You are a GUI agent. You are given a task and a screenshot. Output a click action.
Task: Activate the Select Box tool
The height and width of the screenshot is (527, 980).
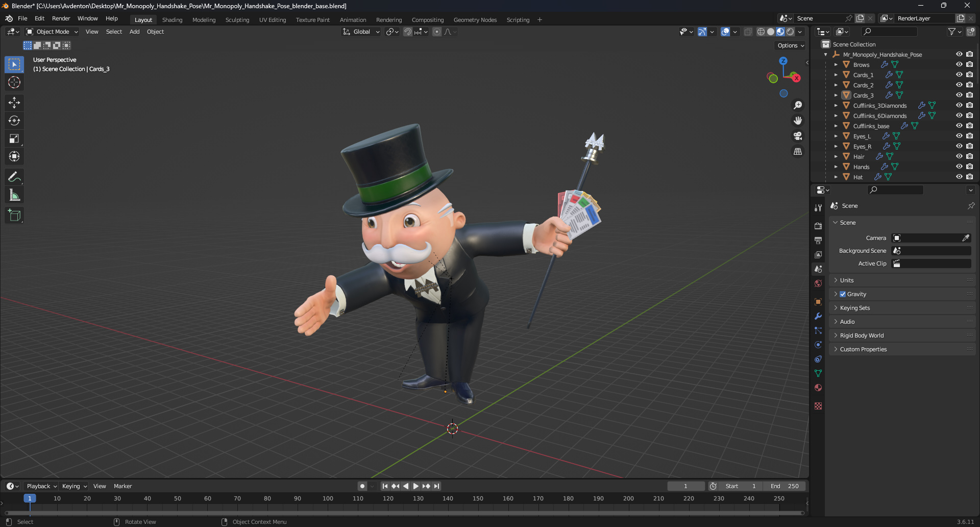[14, 64]
